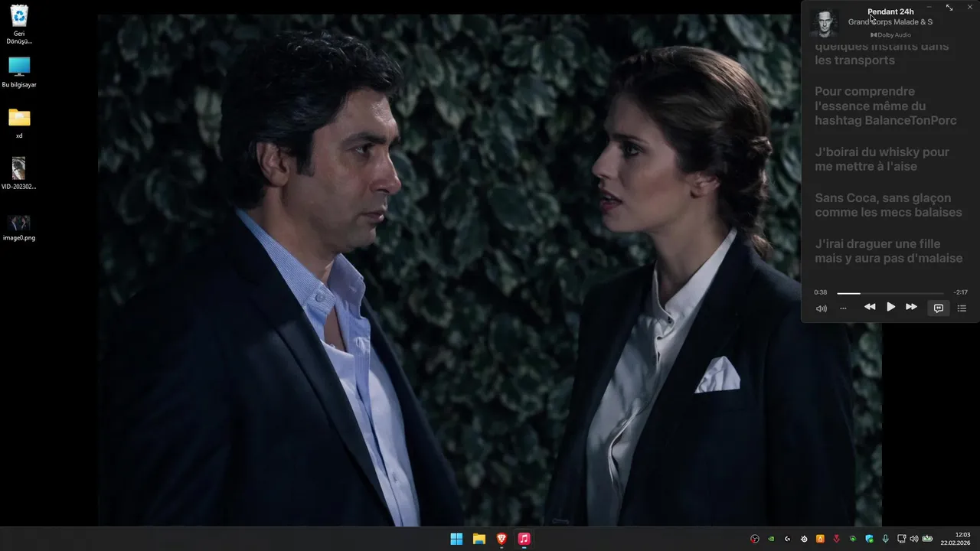Screen dimensions: 980x551
Task: Open the Windows Start menu
Action: pos(456,539)
